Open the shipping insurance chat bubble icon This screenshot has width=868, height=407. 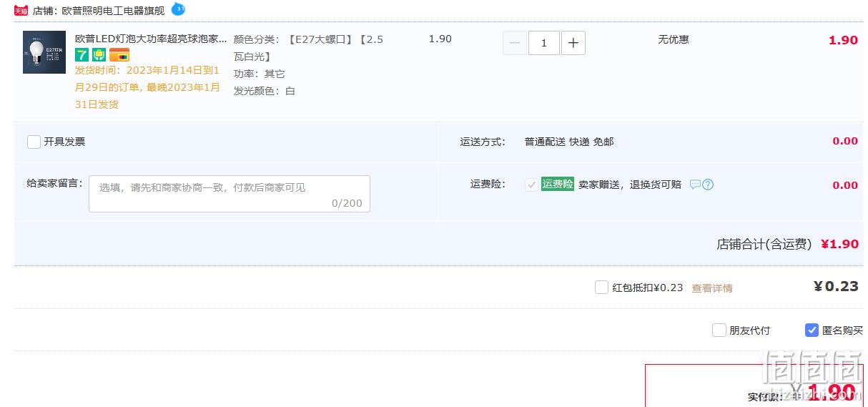695,185
